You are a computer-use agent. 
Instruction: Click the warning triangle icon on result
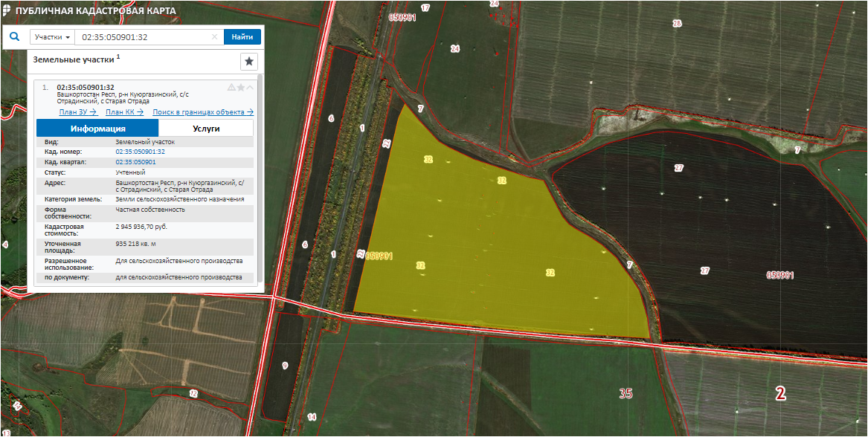pos(231,88)
